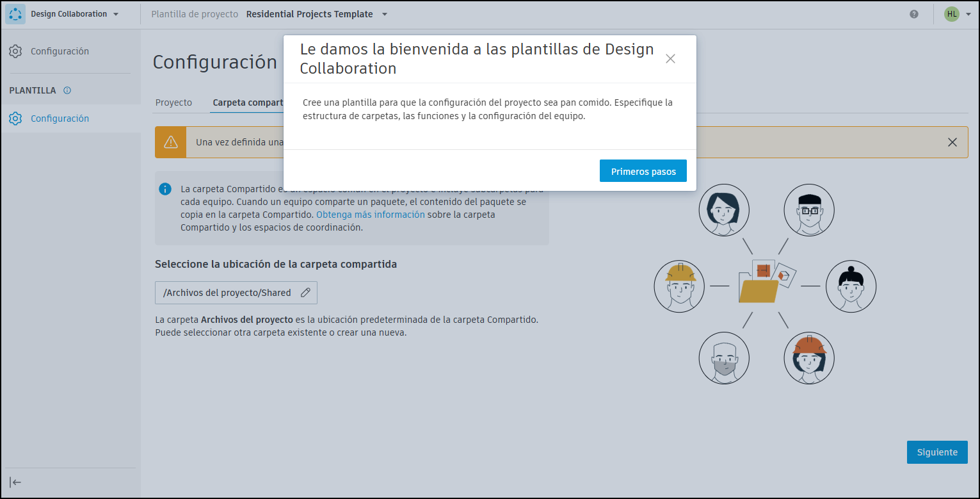Click the warning triangle icon

click(170, 142)
